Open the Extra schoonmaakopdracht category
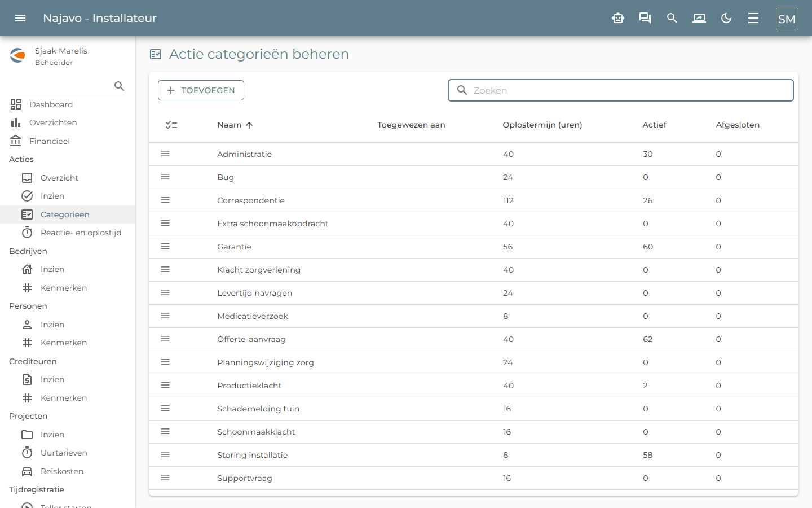Image resolution: width=812 pixels, height=508 pixels. [x=273, y=224]
